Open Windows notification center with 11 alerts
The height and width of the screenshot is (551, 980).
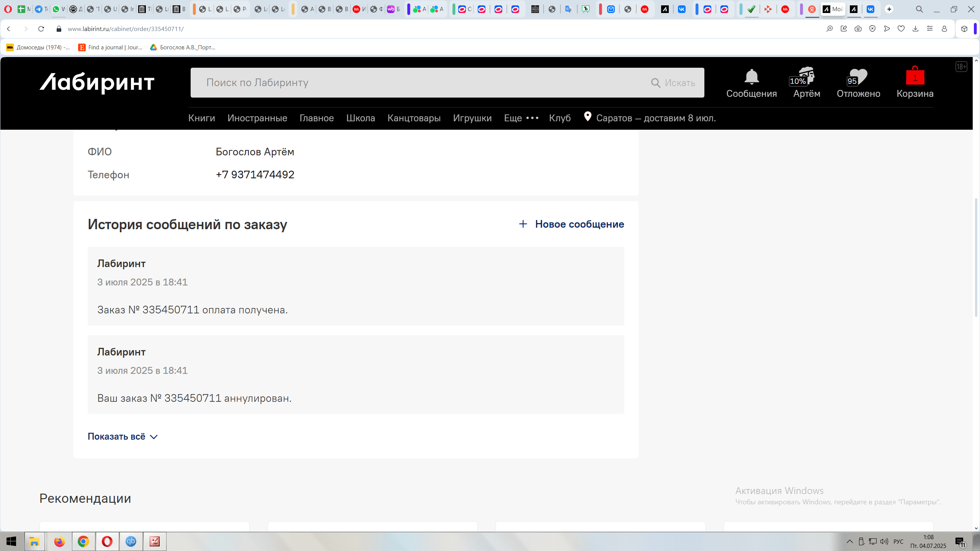point(960,542)
